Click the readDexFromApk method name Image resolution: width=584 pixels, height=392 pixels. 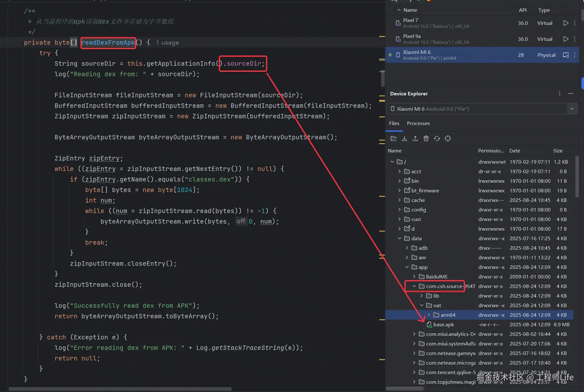[108, 43]
